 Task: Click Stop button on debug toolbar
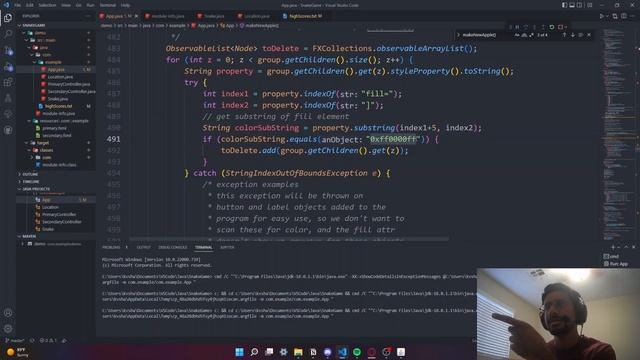[x=560, y=27]
